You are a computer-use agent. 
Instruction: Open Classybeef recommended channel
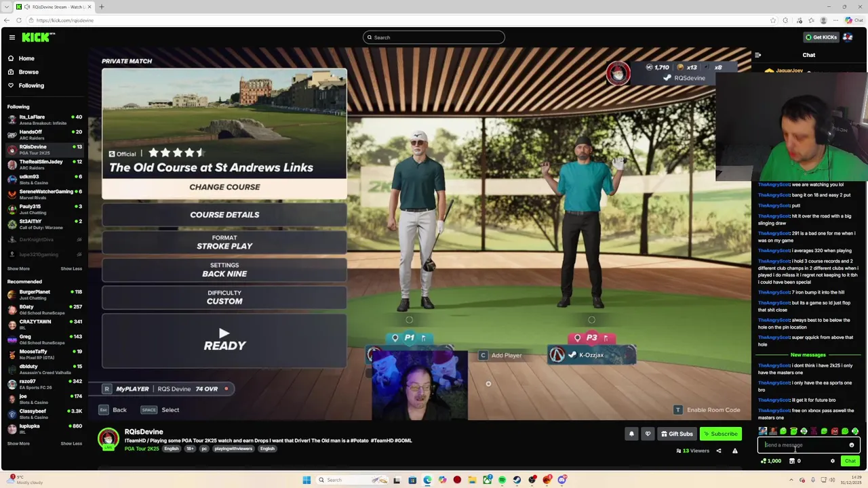[x=44, y=413]
